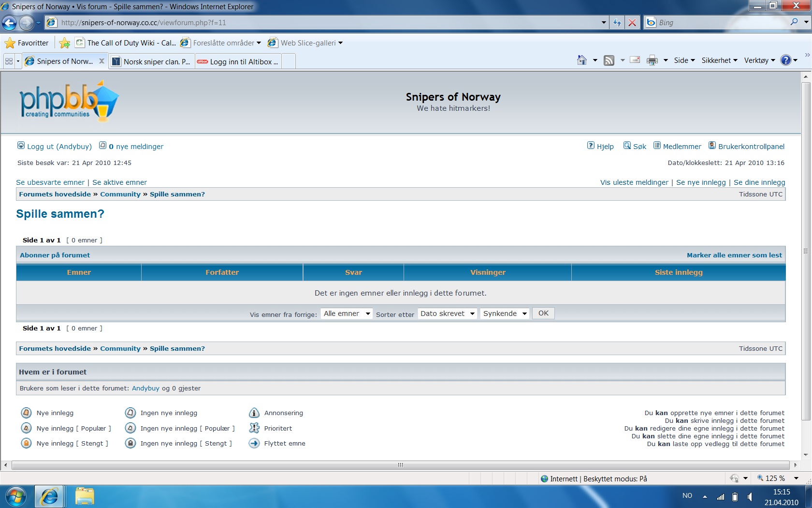This screenshot has width=812, height=508.
Task: Open the Verktøy menu
Action: point(759,60)
